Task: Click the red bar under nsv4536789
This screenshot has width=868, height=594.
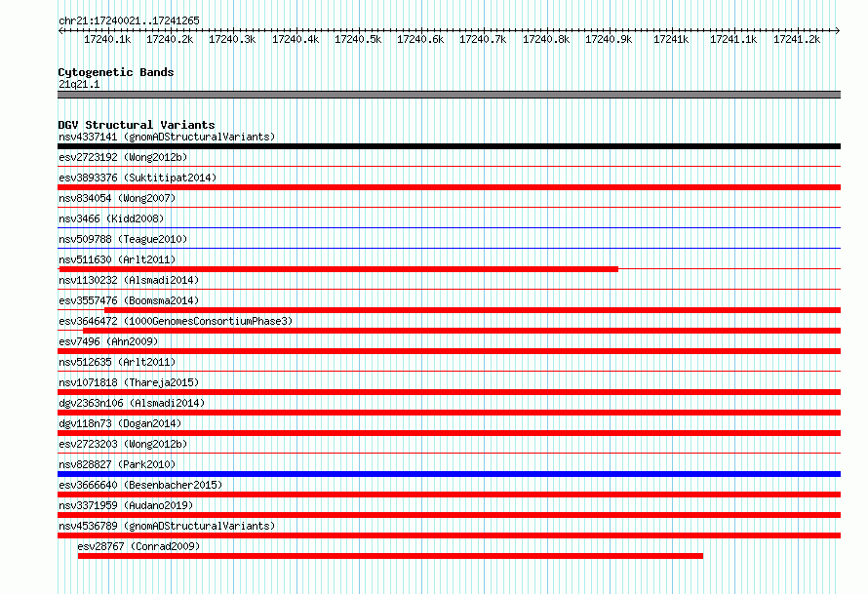Action: click(x=449, y=535)
